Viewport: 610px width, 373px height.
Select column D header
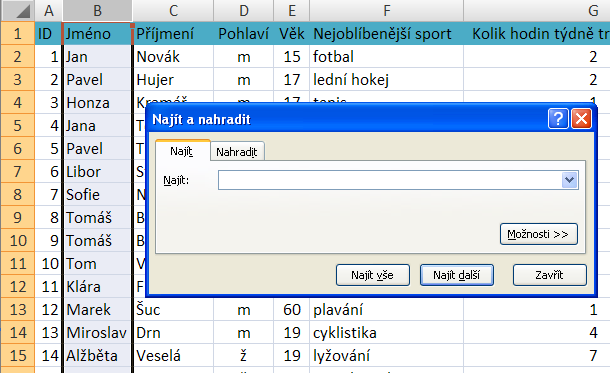tap(244, 11)
